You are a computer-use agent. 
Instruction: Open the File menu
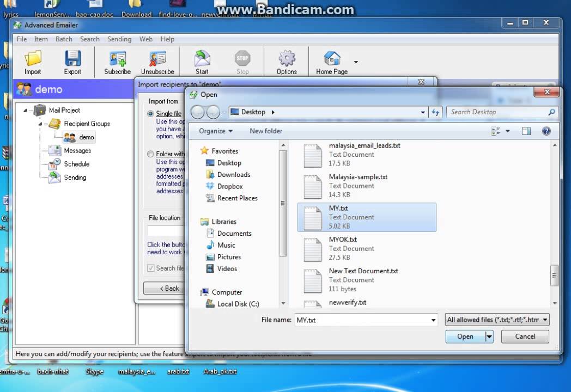point(21,39)
